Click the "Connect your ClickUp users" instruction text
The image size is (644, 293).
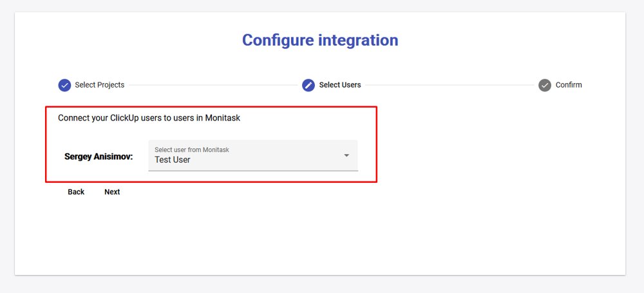click(x=149, y=118)
